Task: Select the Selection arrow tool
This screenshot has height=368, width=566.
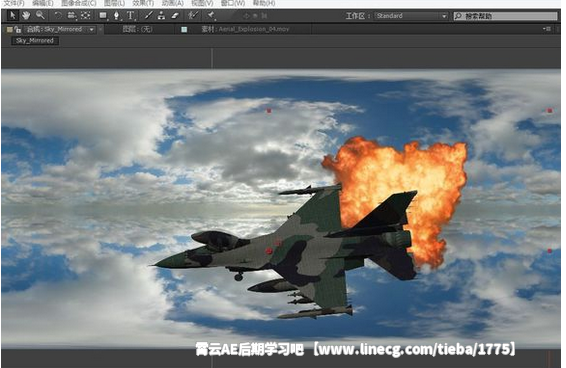Action: pos(13,16)
